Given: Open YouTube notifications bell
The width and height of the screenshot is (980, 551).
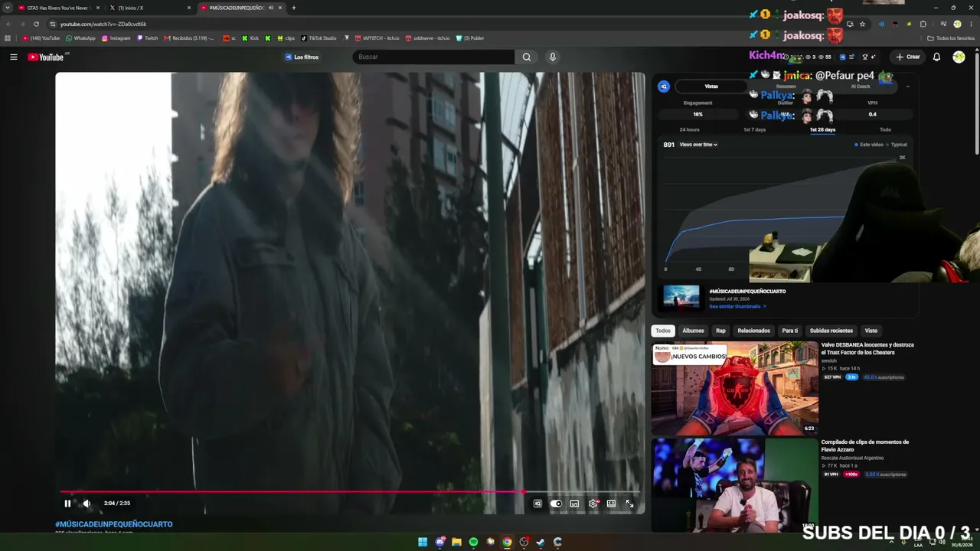Looking at the screenshot, I should [x=936, y=57].
